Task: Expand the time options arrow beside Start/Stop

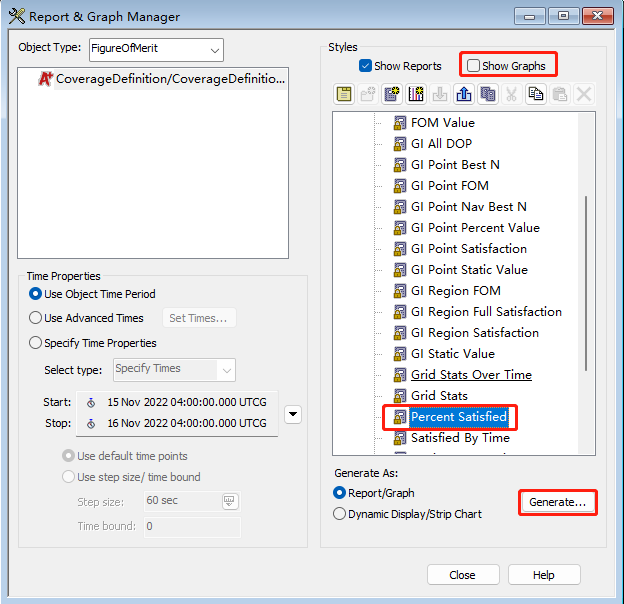Action: [292, 414]
